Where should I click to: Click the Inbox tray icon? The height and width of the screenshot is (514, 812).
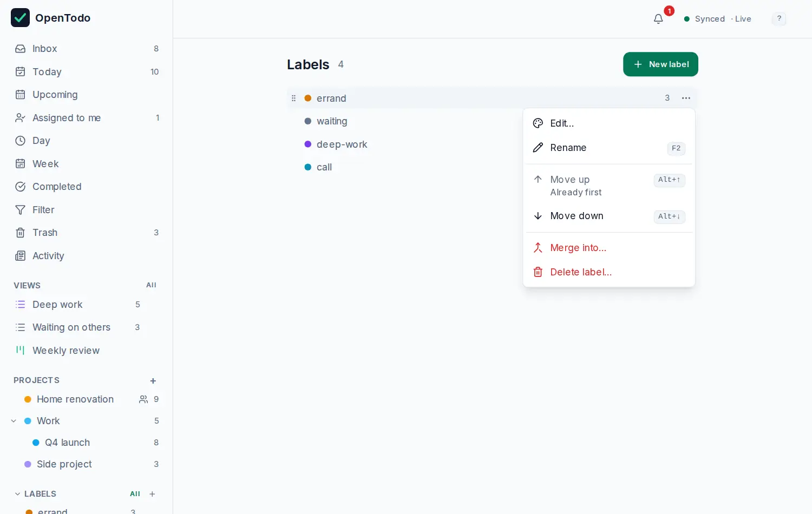point(21,49)
